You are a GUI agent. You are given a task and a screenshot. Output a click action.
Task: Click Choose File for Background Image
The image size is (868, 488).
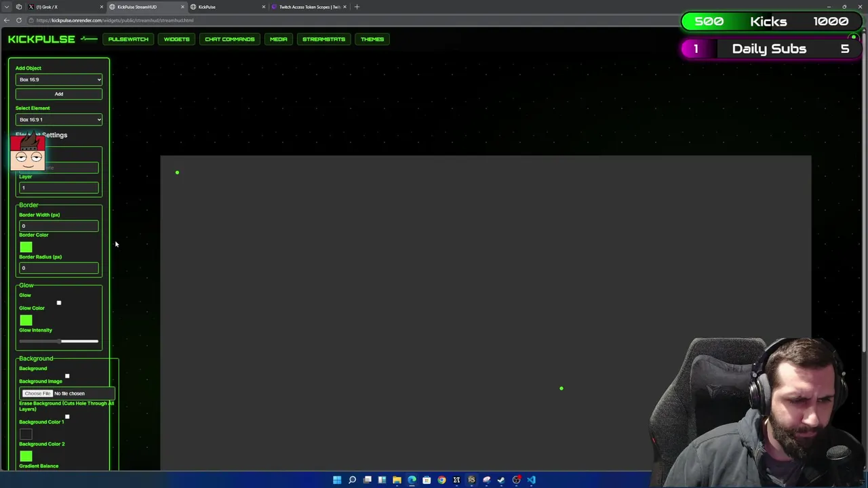(37, 394)
